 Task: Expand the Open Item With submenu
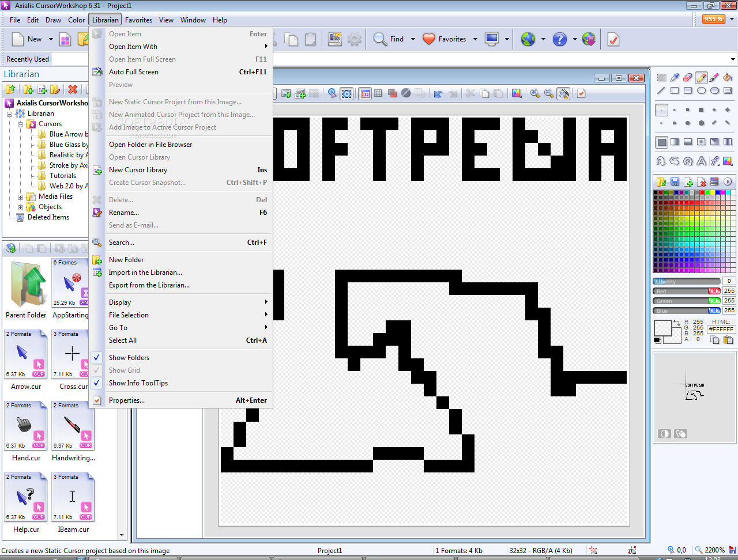pos(180,47)
